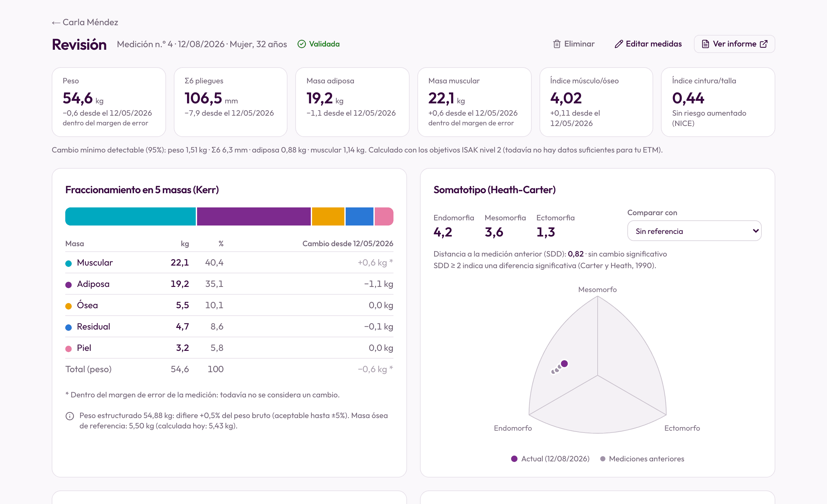Screen dimensions: 827x504
Task: Click the Sin riesgo aumentado (NICE) text
Action: pyautogui.click(x=709, y=118)
